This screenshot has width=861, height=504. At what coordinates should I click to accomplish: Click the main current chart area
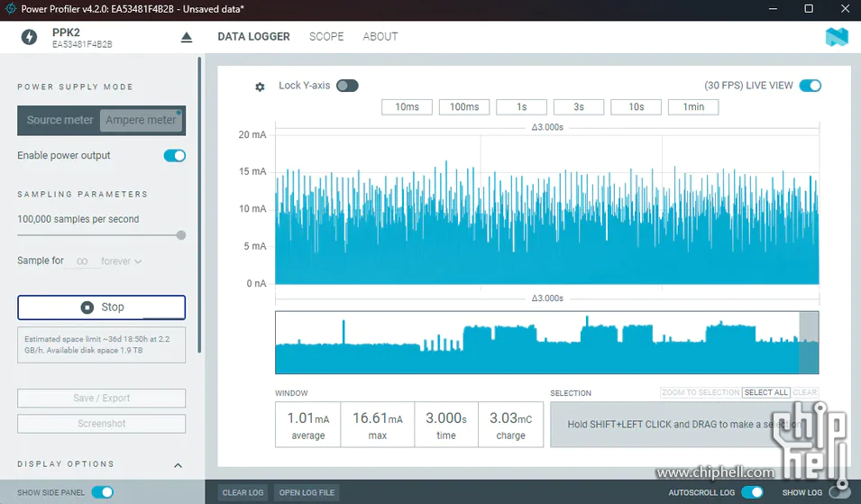click(x=547, y=210)
